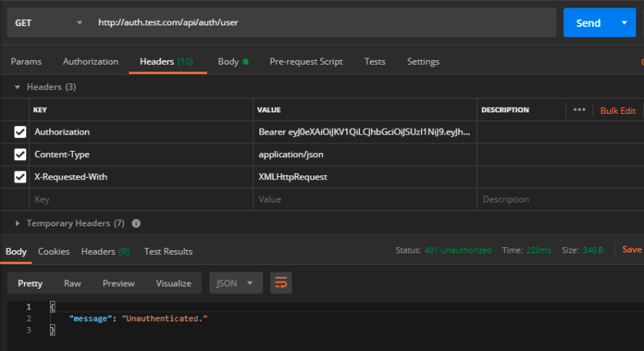Click the Save response button
This screenshot has height=351, width=644.
click(x=632, y=249)
